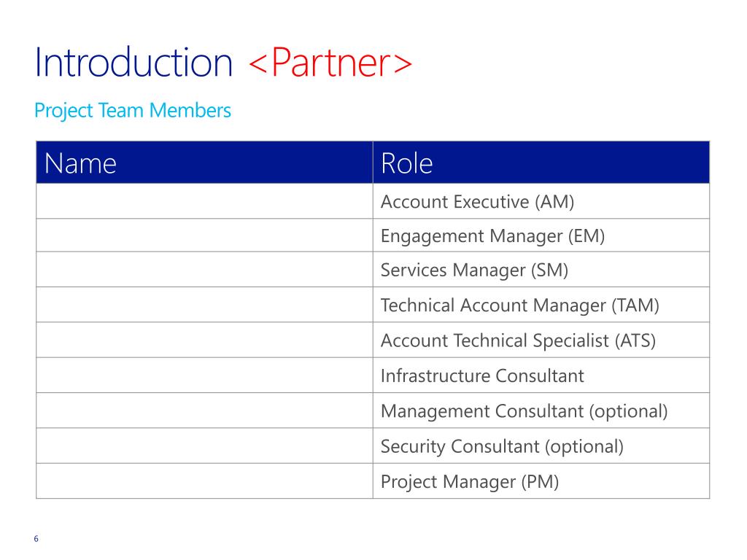747x560 pixels.
Task: Select empty Name cell beside Security Consultant
Action: coord(204,446)
